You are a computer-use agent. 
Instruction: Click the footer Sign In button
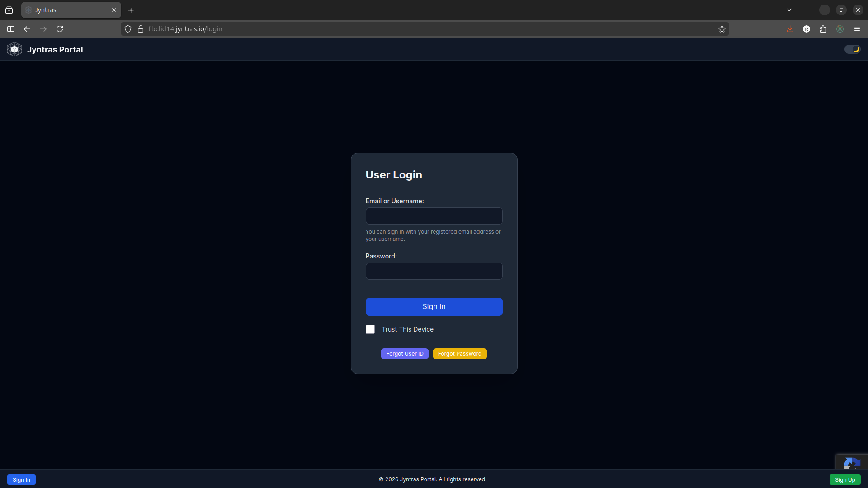21,479
